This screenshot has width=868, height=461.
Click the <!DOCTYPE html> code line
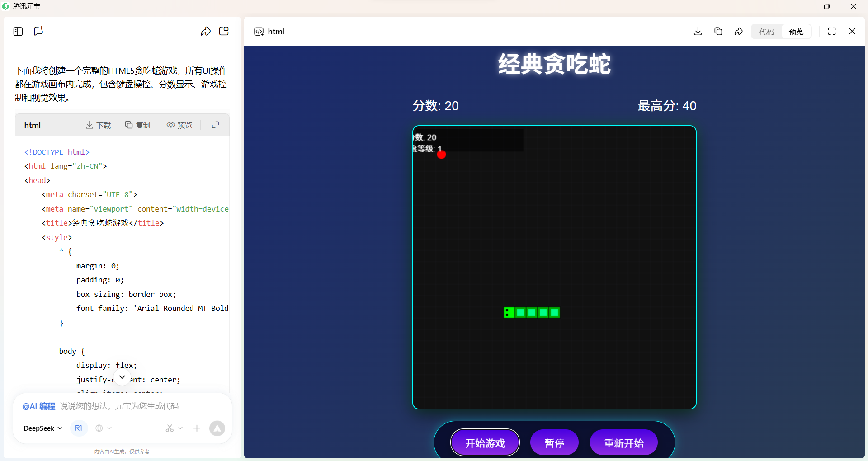pyautogui.click(x=57, y=152)
